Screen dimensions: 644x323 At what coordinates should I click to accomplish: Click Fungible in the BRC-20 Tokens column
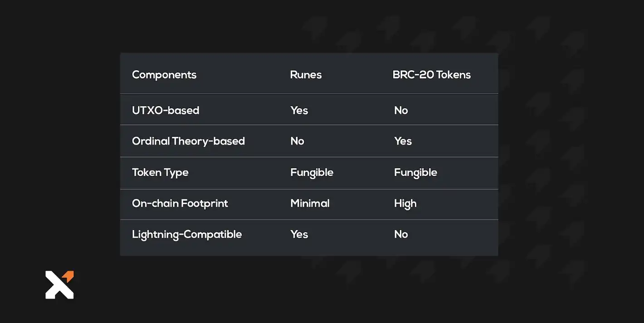(415, 172)
